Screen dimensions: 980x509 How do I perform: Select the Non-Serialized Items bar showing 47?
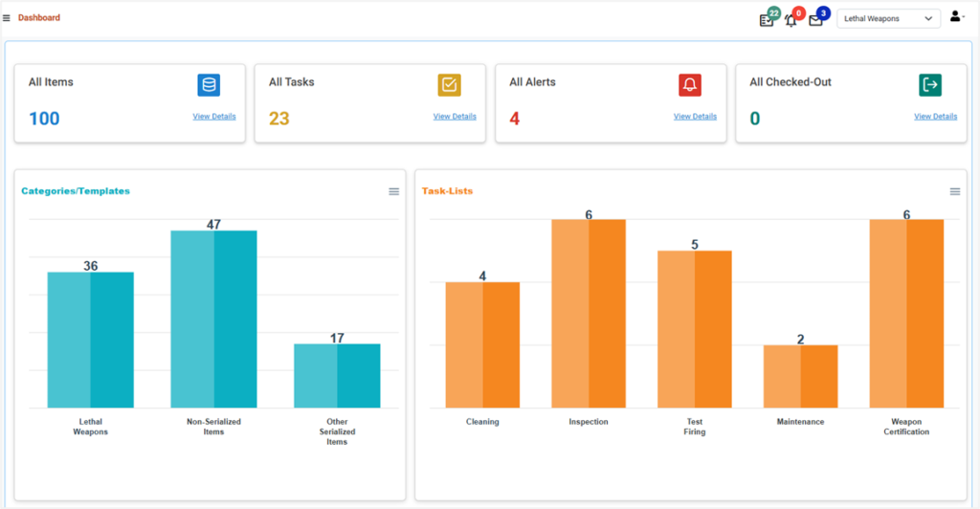[x=213, y=320]
